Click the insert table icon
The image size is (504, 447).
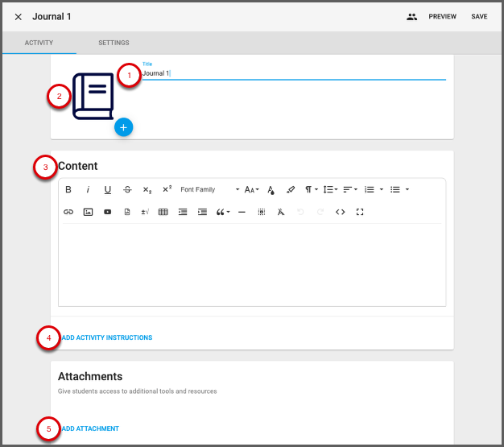click(x=163, y=212)
